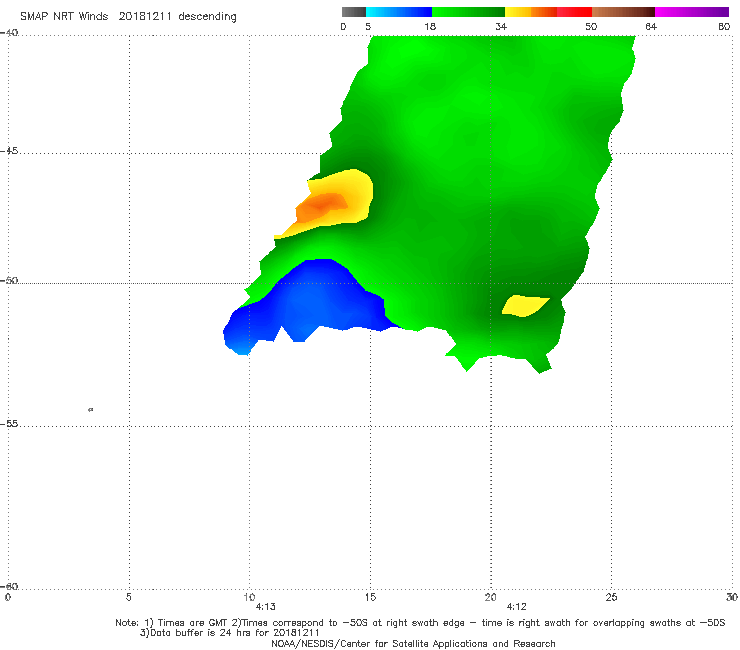Image resolution: width=740 pixels, height=650 pixels.
Task: Click the yellow-red 34-50 knot colorbar segment
Action: coord(548,12)
